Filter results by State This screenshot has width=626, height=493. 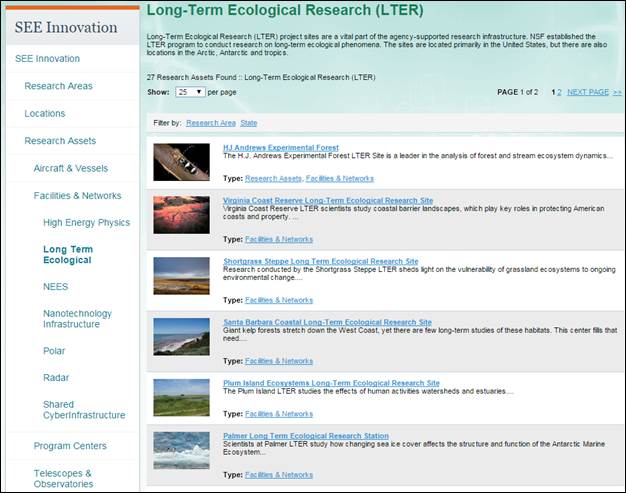(248, 123)
